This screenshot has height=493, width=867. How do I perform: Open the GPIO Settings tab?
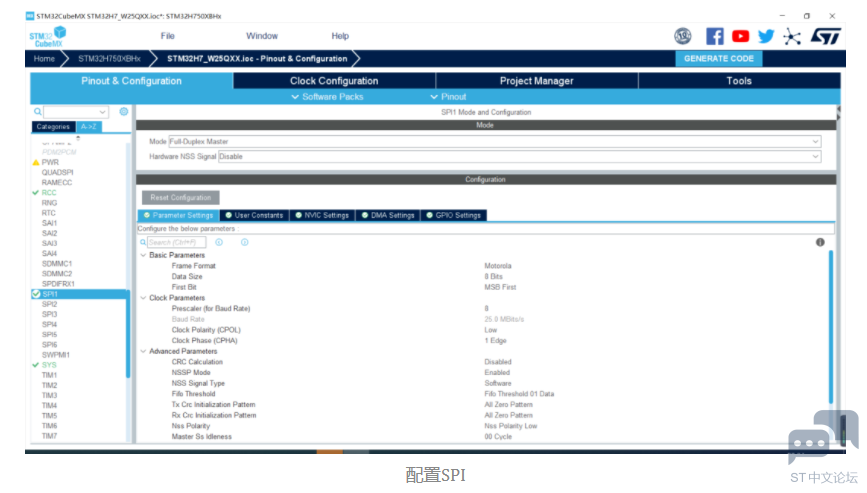(x=454, y=216)
